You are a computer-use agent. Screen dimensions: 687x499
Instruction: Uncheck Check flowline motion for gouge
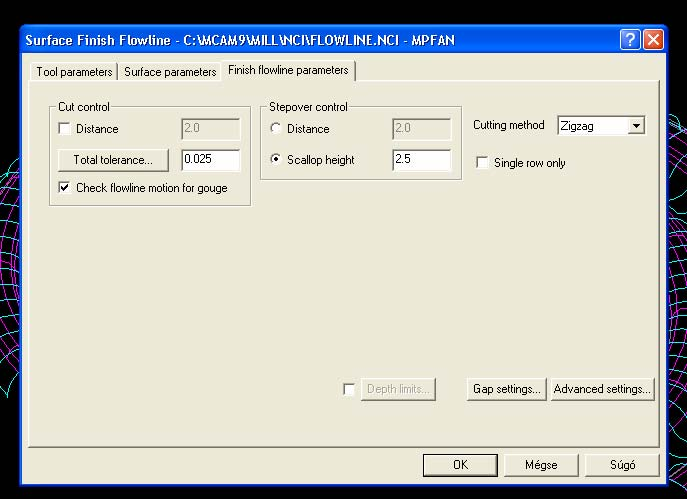pos(64,188)
